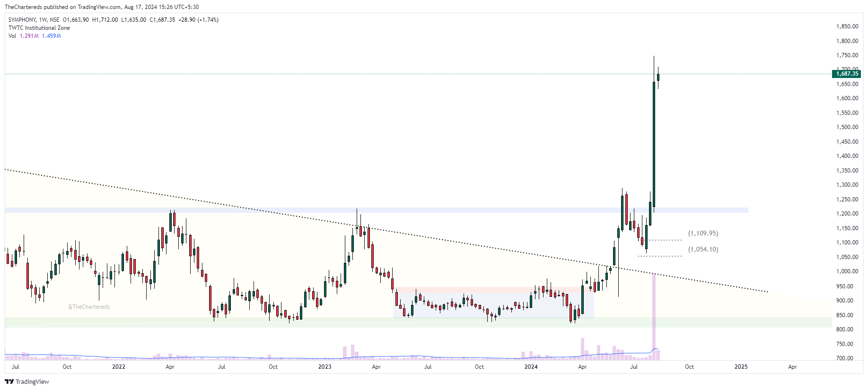Click the 900.00 price axis label
This screenshot has width=868, height=390.
[845, 301]
